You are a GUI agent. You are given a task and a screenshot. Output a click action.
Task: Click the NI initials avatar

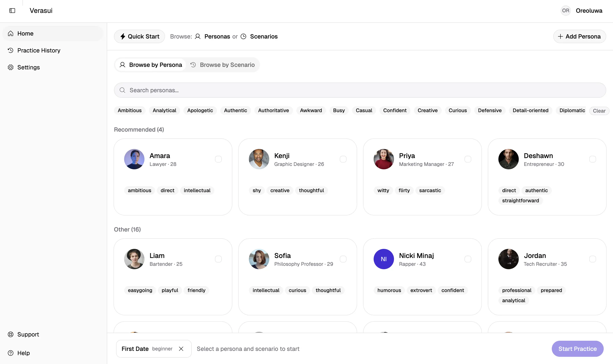pos(384,259)
